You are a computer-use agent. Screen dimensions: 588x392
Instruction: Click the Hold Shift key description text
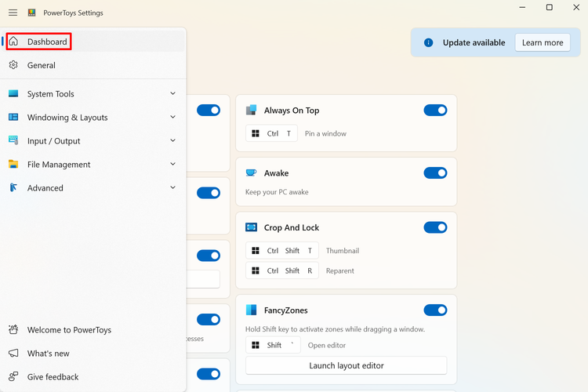[335, 329]
